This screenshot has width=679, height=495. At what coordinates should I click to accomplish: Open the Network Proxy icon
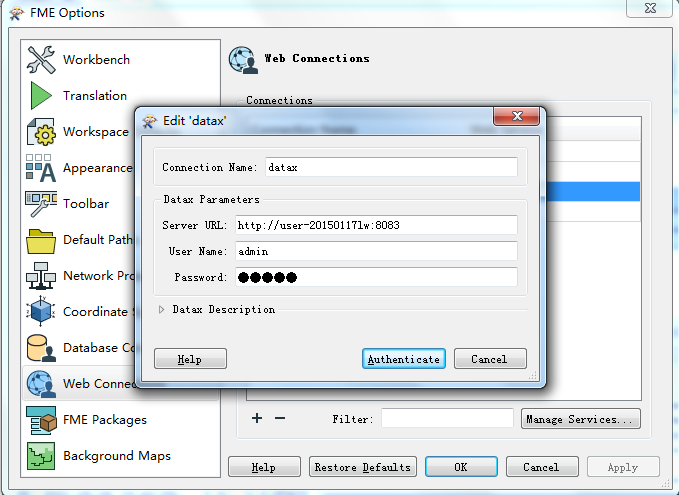coord(41,275)
